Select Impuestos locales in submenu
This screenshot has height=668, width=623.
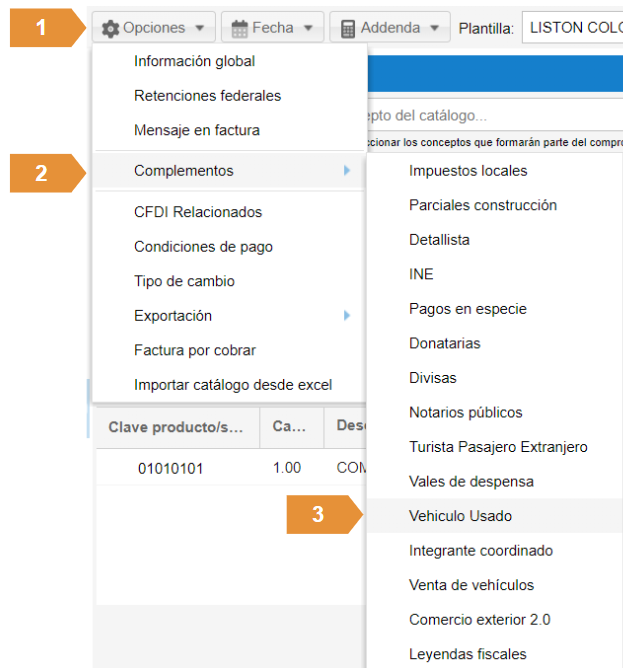(468, 171)
